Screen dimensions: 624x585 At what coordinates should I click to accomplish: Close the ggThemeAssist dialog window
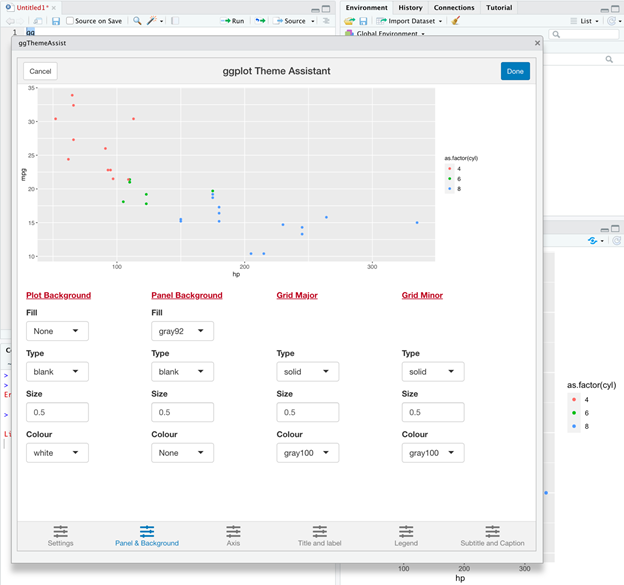pyautogui.click(x=537, y=43)
